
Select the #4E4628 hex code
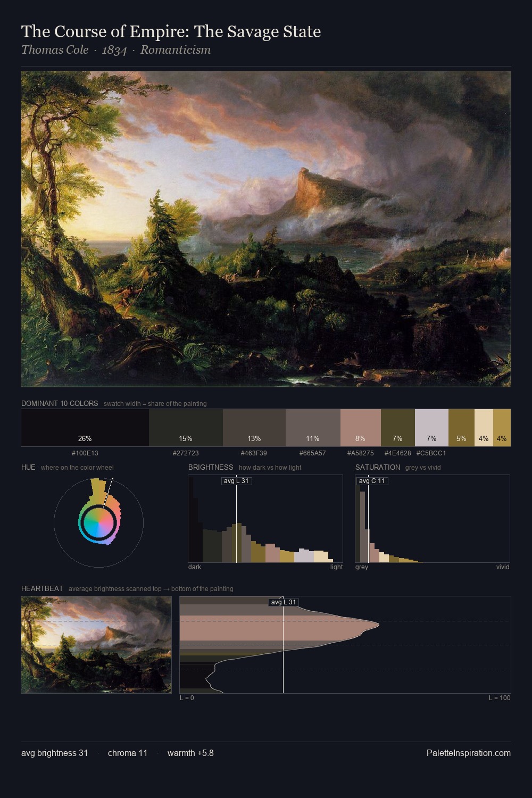(x=397, y=453)
